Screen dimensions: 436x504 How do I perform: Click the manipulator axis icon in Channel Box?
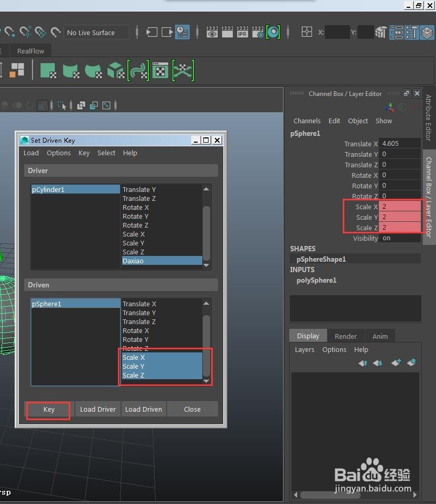click(x=389, y=107)
